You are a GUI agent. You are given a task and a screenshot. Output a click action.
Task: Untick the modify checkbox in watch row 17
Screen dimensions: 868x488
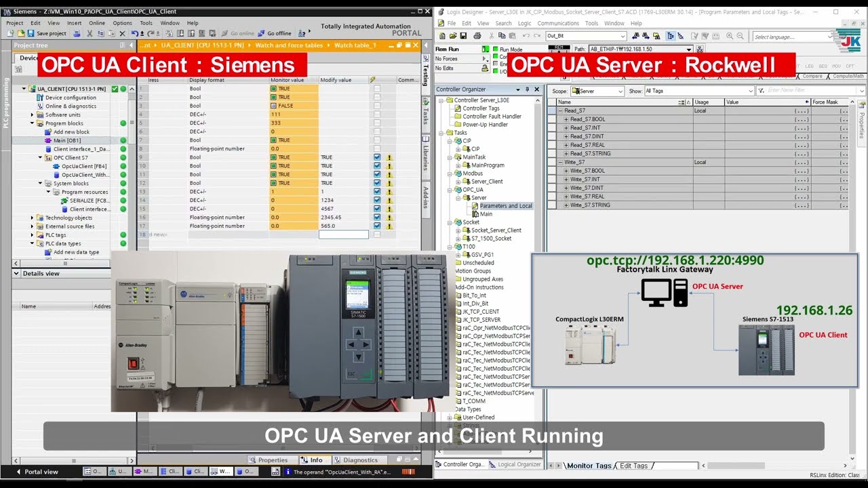click(x=377, y=226)
